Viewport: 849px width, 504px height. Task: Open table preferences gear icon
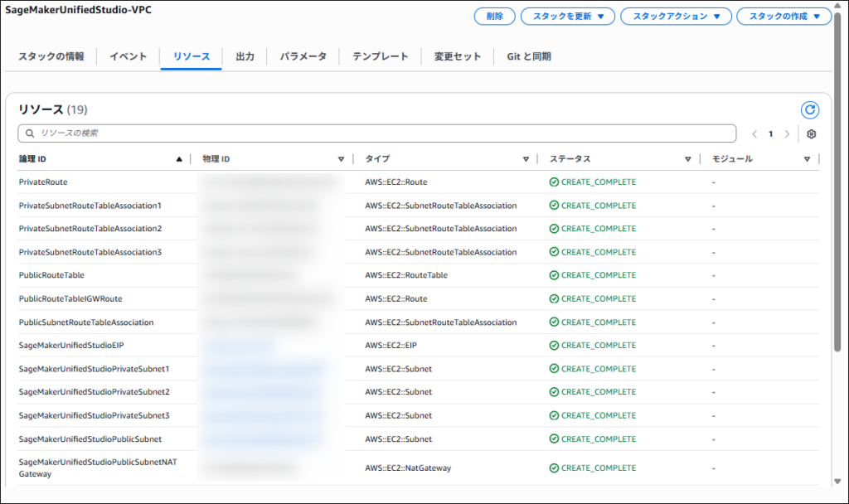coord(812,134)
